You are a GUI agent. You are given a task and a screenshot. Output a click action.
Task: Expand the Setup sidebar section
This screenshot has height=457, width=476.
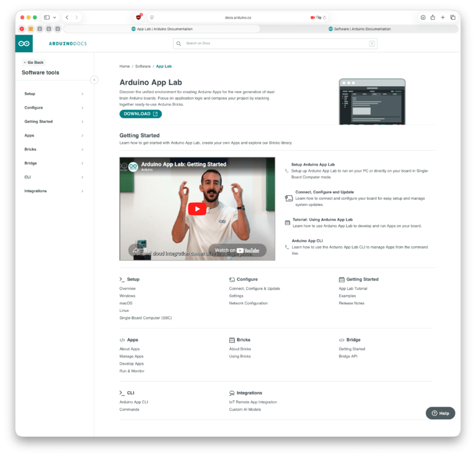pyautogui.click(x=54, y=94)
